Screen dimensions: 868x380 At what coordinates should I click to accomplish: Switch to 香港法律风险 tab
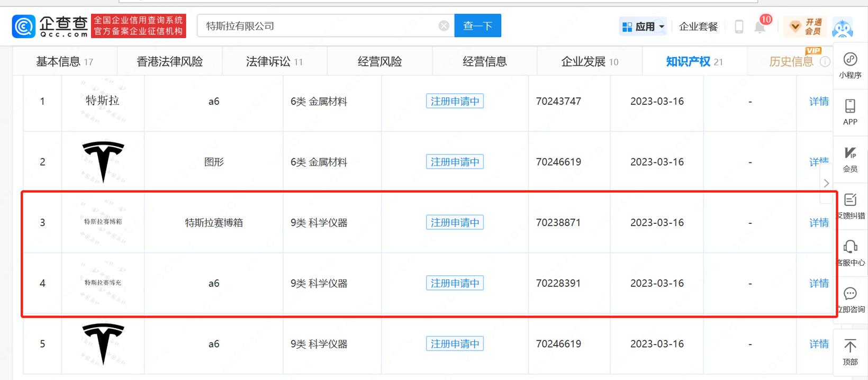[169, 62]
